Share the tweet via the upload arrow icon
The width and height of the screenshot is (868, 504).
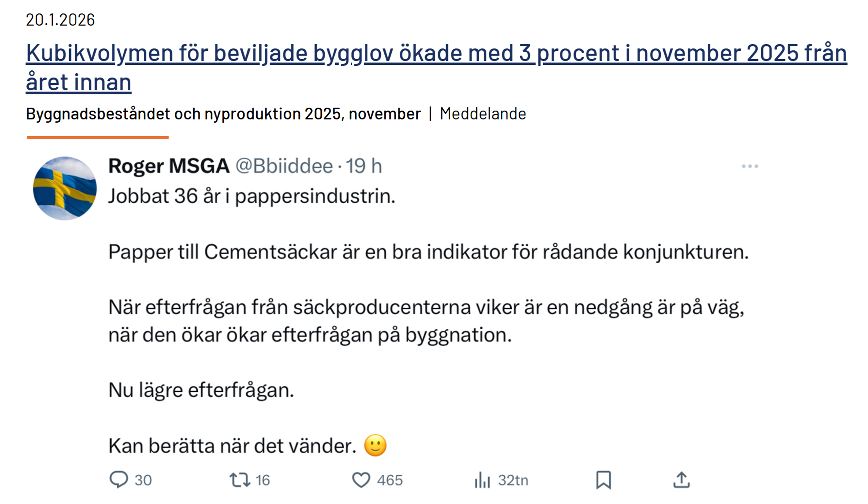[x=681, y=480]
